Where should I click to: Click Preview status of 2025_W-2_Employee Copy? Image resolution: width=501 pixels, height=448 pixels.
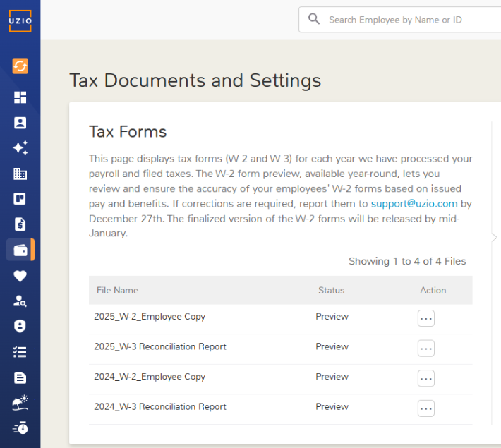(332, 316)
